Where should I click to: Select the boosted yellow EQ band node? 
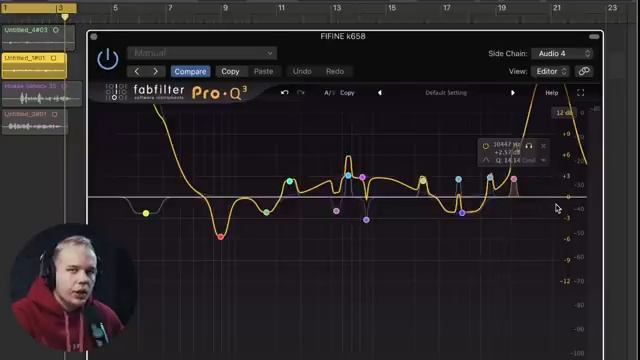coord(423,180)
